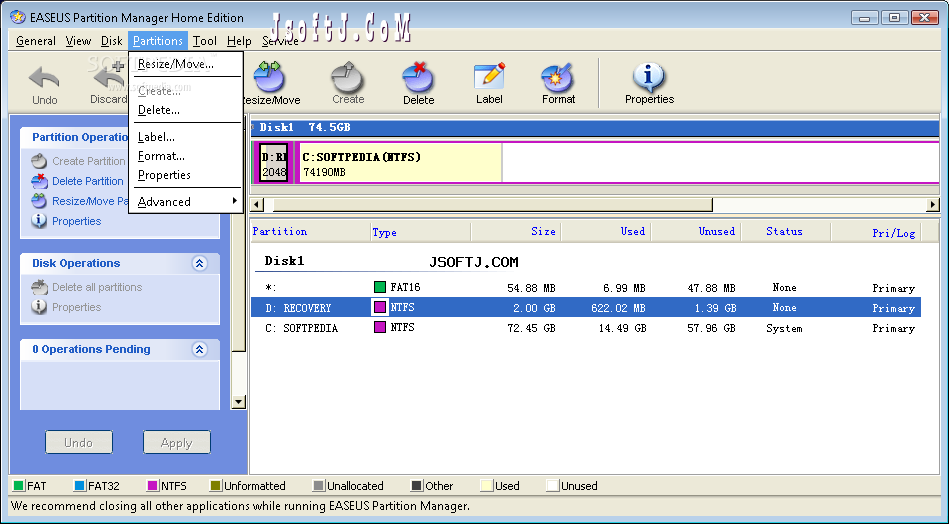
Task: Select the 'D: RECOVERY' partition row
Action: (x=586, y=307)
